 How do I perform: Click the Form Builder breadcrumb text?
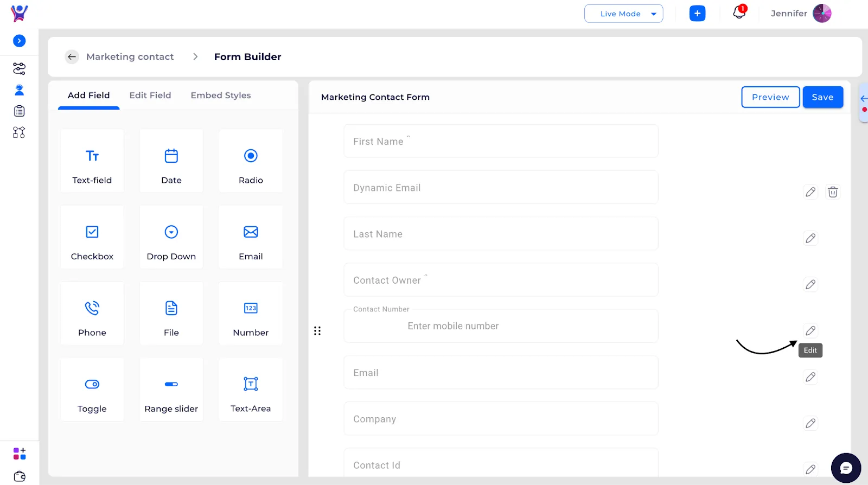(x=247, y=57)
